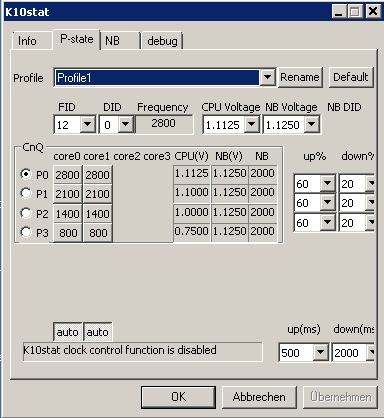Click NB(V) 1.1250 cell in P0 row
Image resolution: width=384 pixels, height=418 pixels.
pyautogui.click(x=230, y=174)
